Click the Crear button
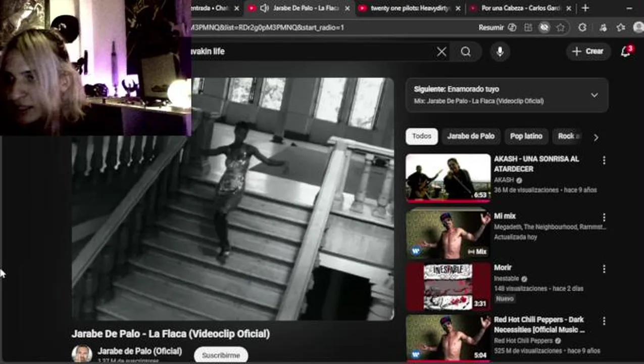Viewport: 644px width, 364px height. click(588, 52)
